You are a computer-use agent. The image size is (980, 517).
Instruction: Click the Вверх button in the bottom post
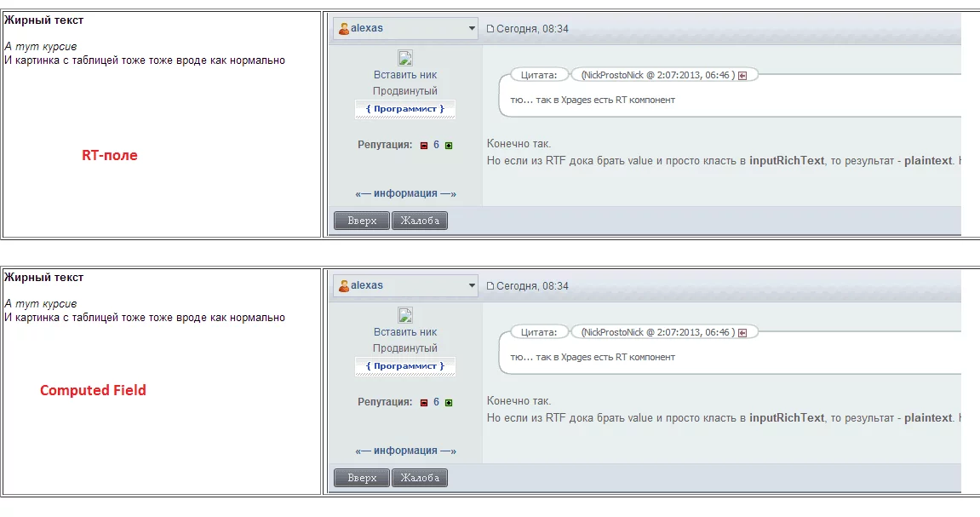click(362, 478)
